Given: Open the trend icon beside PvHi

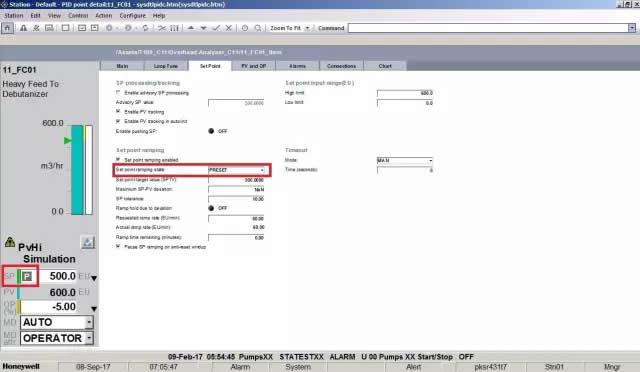Looking at the screenshot, I should coord(87,243).
